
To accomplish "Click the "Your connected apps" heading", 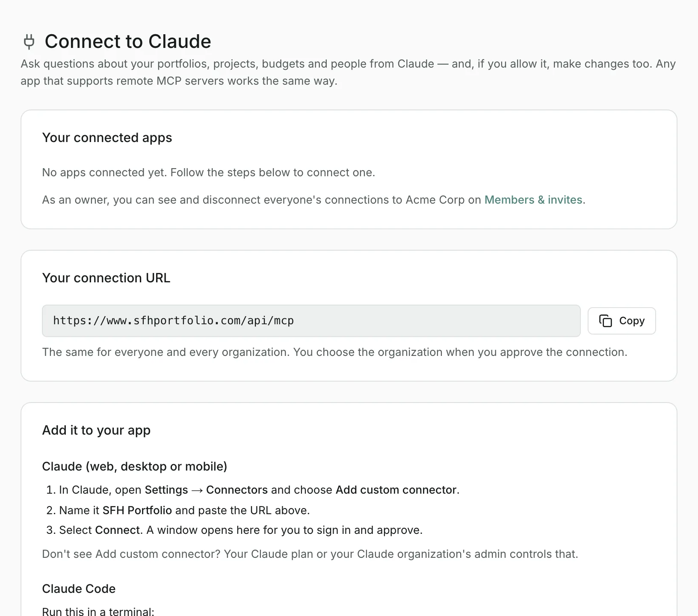I will click(107, 138).
